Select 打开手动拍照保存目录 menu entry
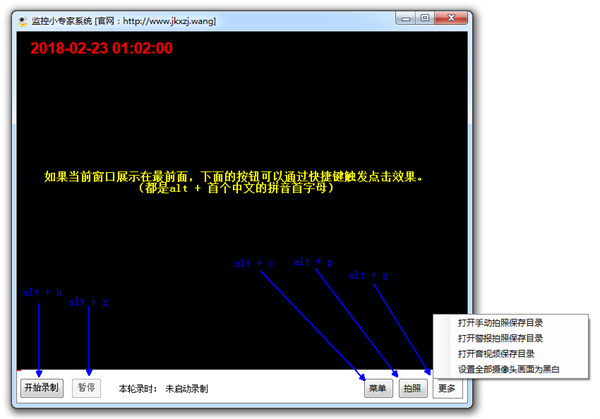 click(x=507, y=323)
